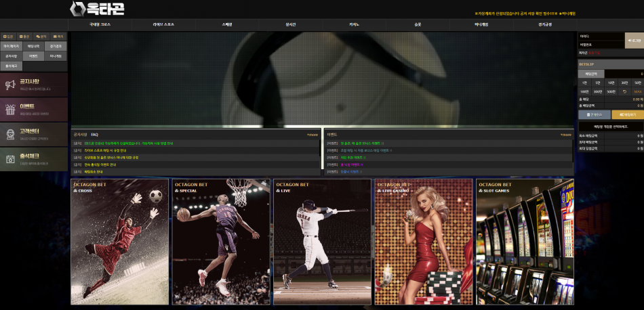Click the 미니게임 small sidebar button
The height and width of the screenshot is (310, 644).
56,56
